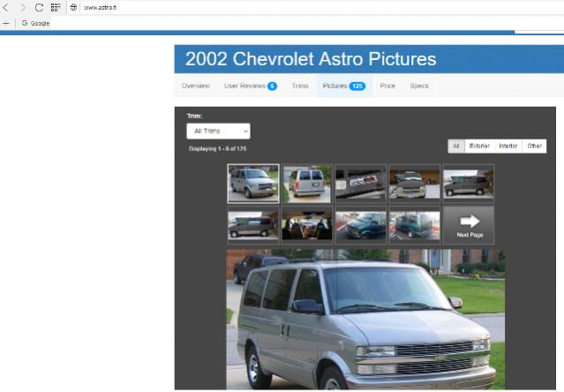Filter pictures by Other

[534, 146]
